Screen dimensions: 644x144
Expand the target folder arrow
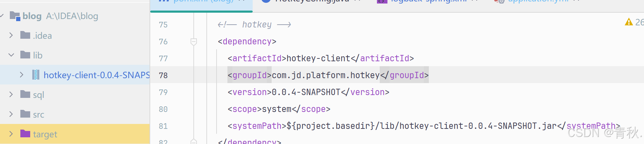[11, 134]
